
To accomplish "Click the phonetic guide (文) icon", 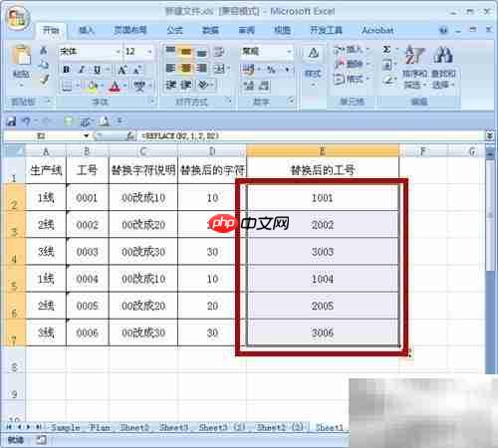I will tap(139, 86).
